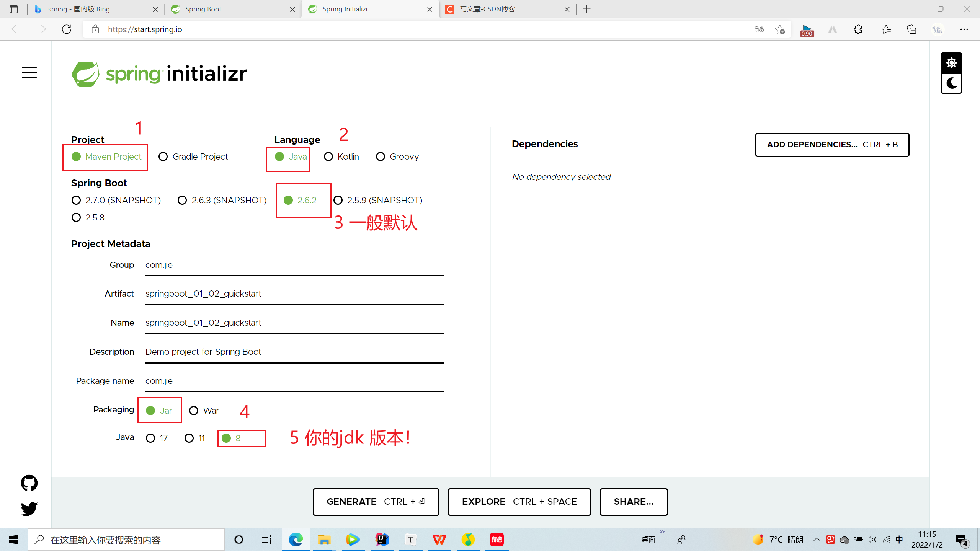Switch to the light theme sun icon
980x551 pixels.
[951, 63]
